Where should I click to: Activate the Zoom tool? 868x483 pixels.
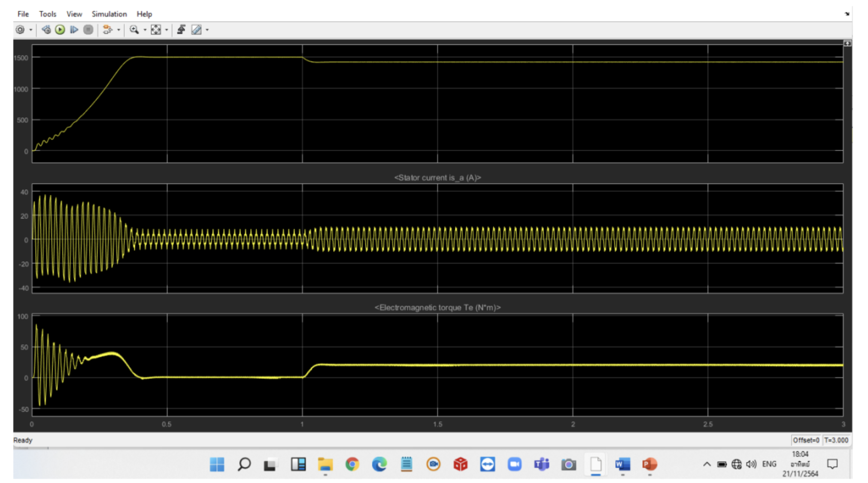tap(134, 30)
